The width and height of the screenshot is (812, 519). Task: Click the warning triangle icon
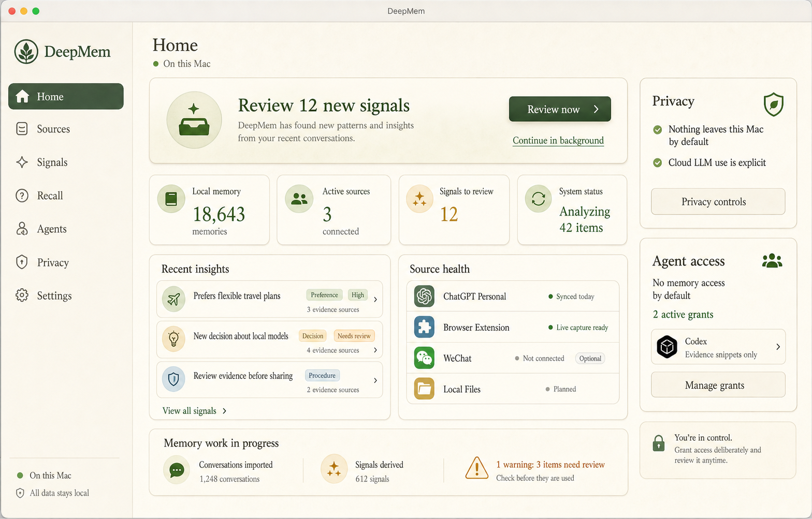[x=476, y=468]
